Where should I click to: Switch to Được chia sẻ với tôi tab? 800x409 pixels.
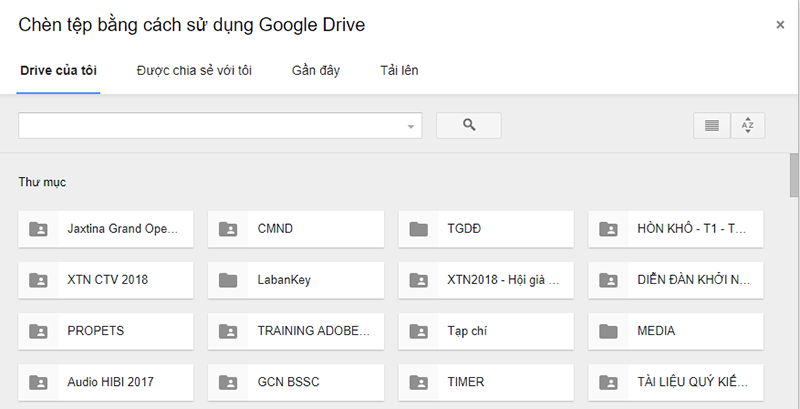pos(194,70)
